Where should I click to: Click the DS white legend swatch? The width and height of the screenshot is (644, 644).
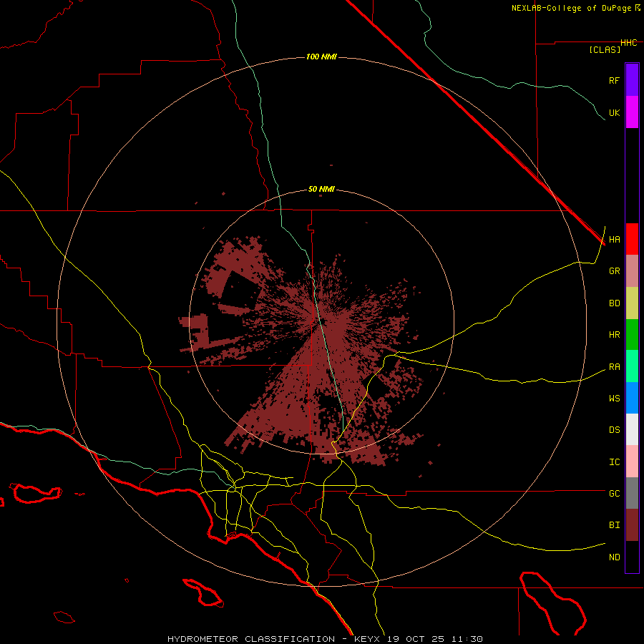click(x=632, y=429)
